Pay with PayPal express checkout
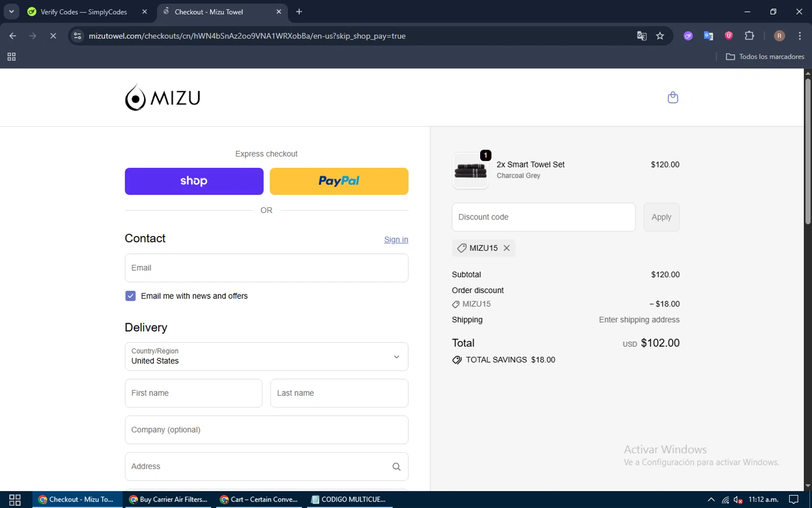Image resolution: width=812 pixels, height=508 pixels. 339,181
